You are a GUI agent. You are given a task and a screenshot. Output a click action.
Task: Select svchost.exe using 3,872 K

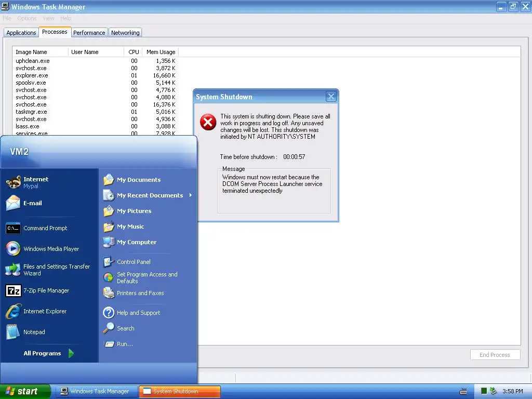pos(96,68)
